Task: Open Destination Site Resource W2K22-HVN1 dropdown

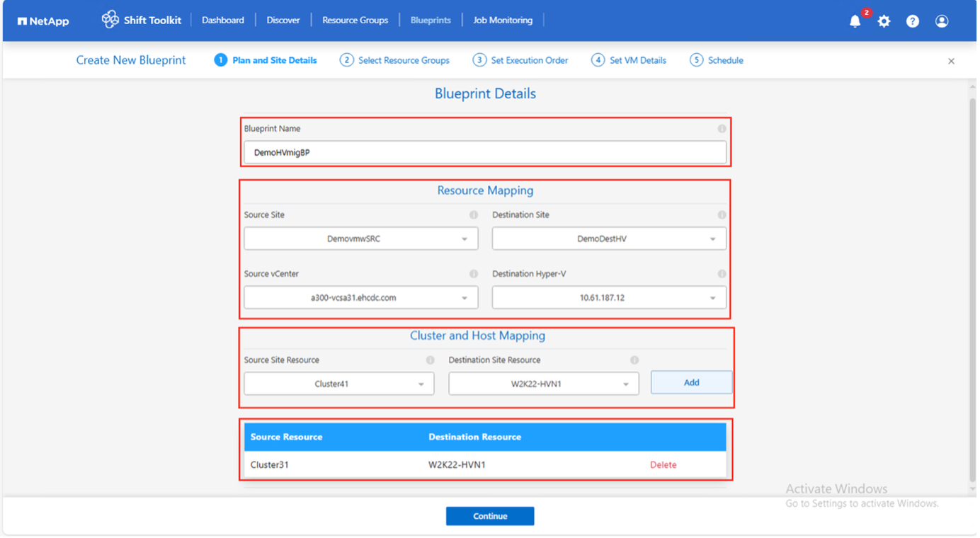Action: click(x=544, y=384)
